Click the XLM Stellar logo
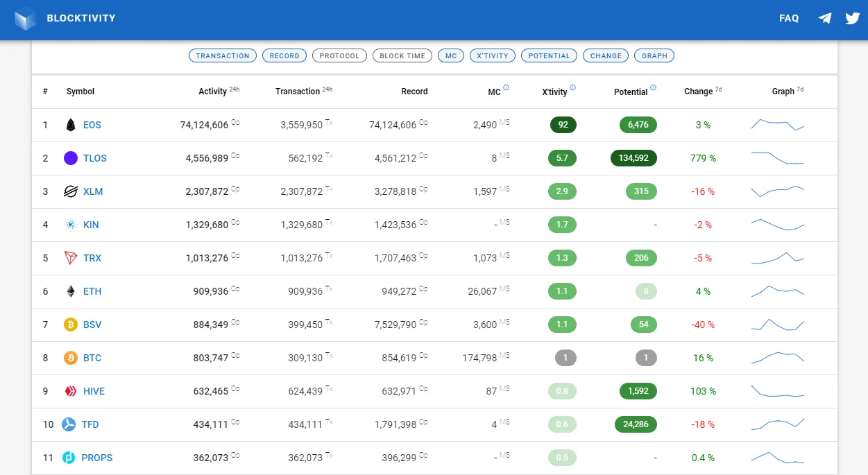Image resolution: width=868 pixels, height=475 pixels. 70,191
